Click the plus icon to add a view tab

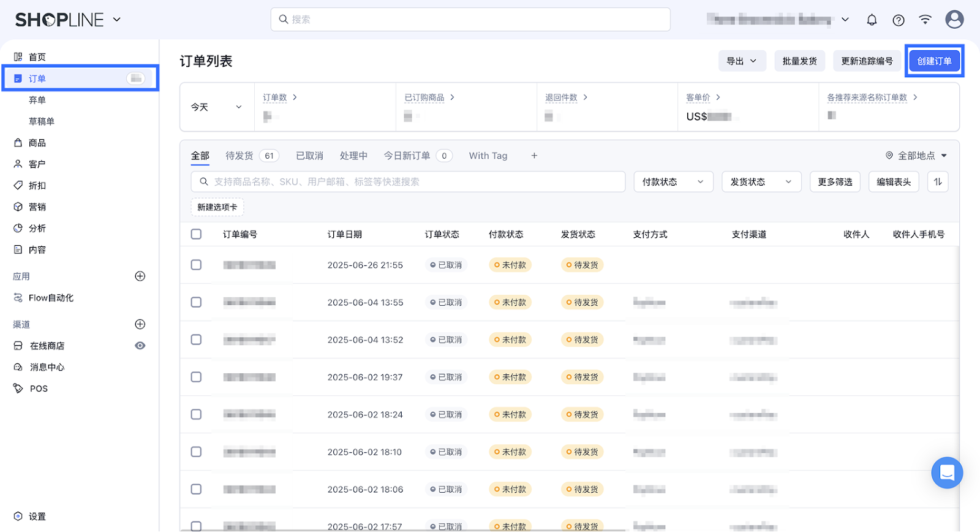(534, 156)
